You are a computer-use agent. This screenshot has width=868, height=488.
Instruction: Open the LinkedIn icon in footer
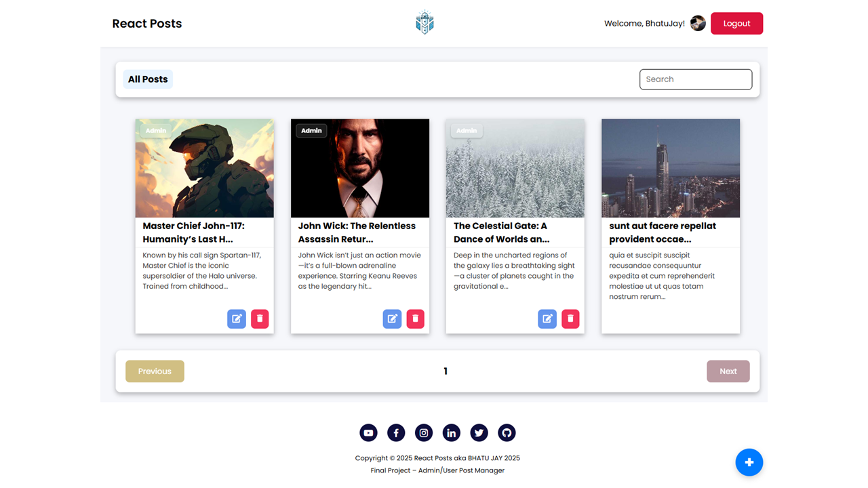click(x=451, y=432)
